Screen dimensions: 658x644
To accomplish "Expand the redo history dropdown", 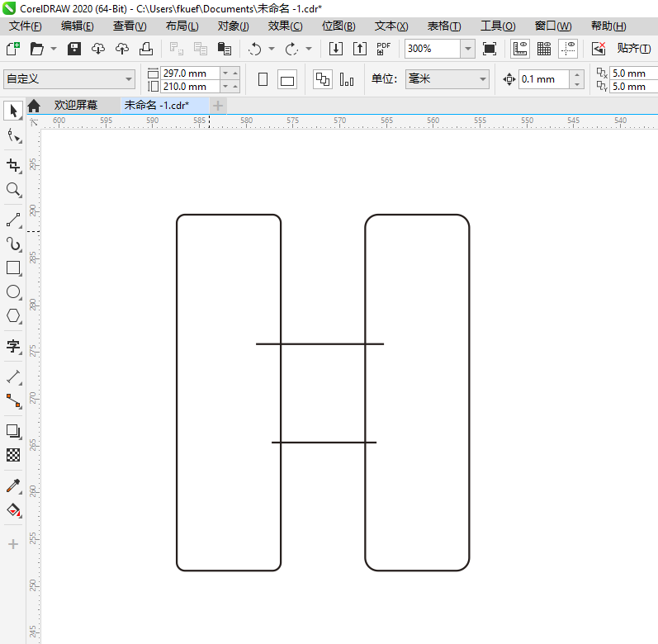I will coord(309,49).
